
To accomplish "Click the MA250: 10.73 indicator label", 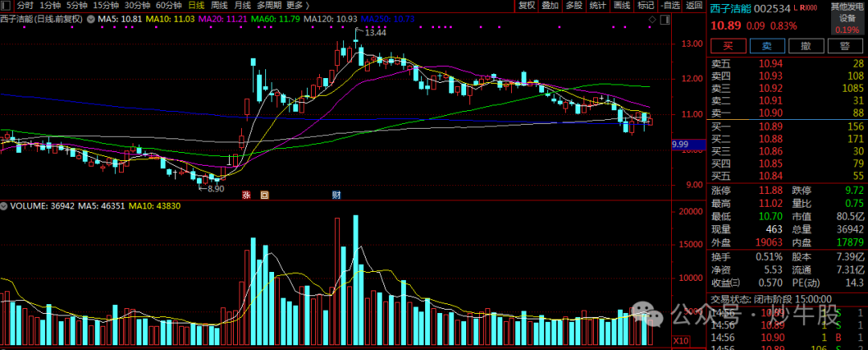I will pos(388,19).
